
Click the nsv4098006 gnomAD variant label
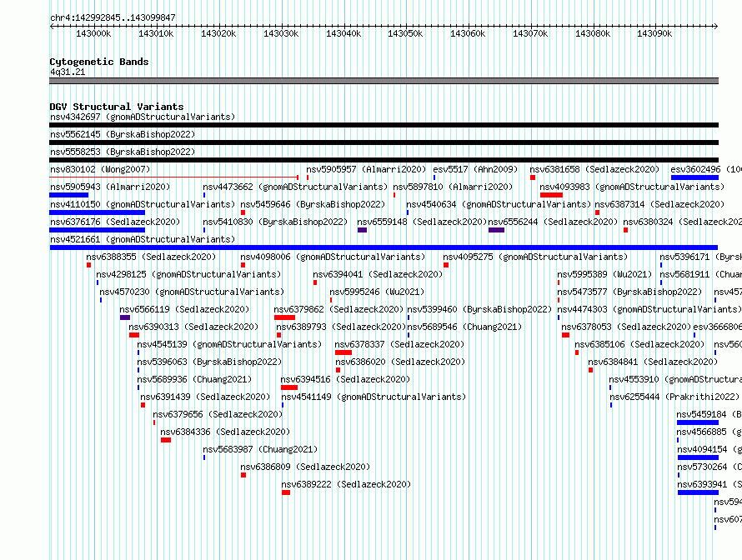tap(333, 257)
